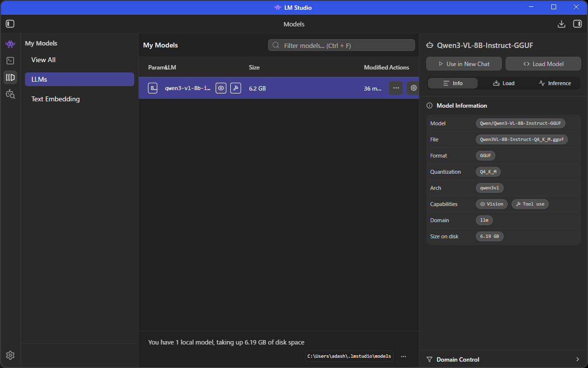Open app settings gear at bottom left
The width and height of the screenshot is (588, 368).
pos(10,355)
